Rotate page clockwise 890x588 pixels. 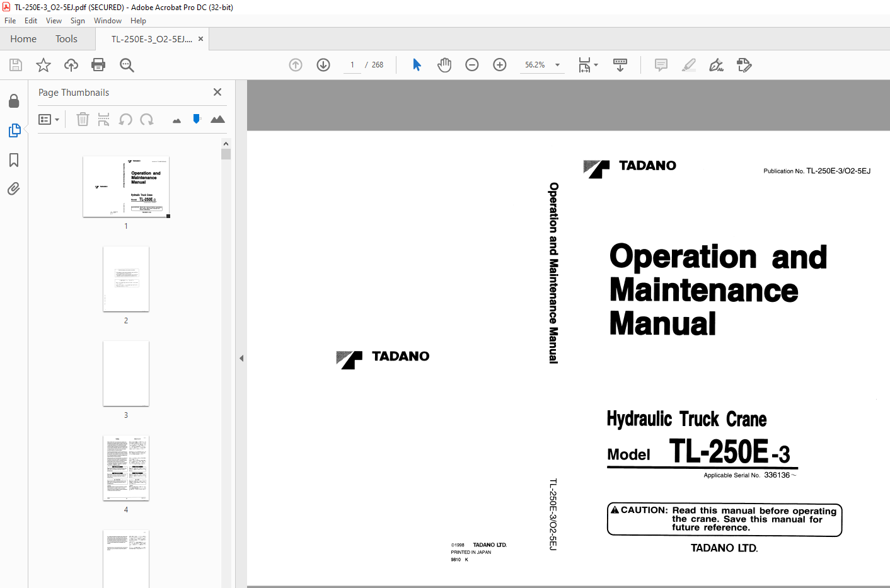[x=147, y=119]
